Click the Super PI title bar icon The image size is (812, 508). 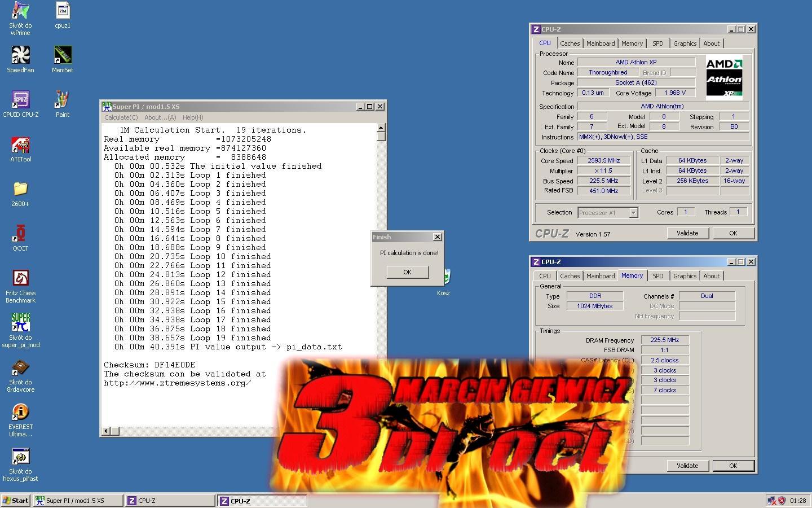107,106
